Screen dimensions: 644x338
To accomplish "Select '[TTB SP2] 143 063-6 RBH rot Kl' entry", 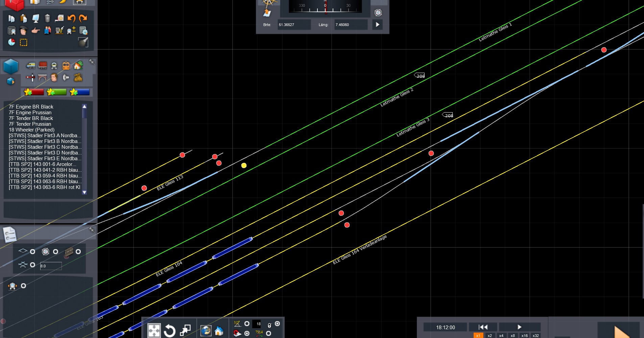I will click(x=45, y=187).
